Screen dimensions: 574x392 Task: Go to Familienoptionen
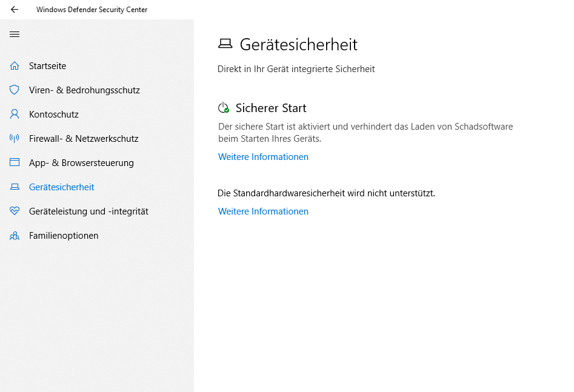point(64,235)
